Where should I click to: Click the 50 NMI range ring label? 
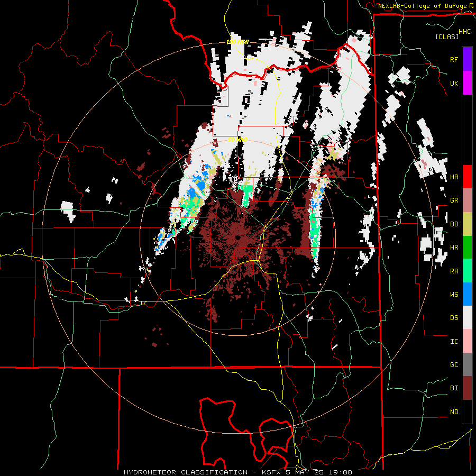[237, 140]
